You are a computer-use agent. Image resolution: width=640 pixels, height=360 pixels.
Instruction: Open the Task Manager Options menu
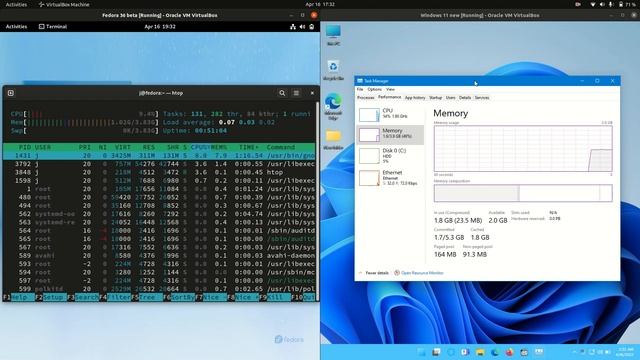(374, 89)
